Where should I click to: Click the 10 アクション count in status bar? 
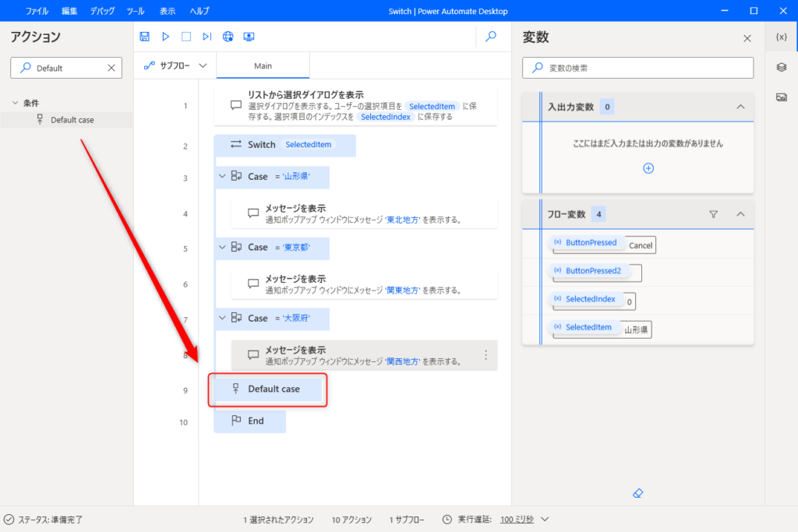(x=351, y=520)
